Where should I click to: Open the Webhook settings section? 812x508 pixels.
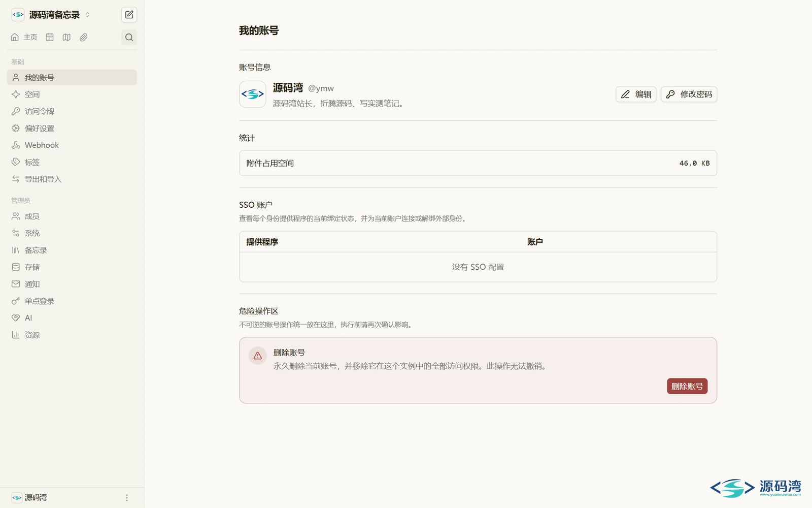(72, 145)
